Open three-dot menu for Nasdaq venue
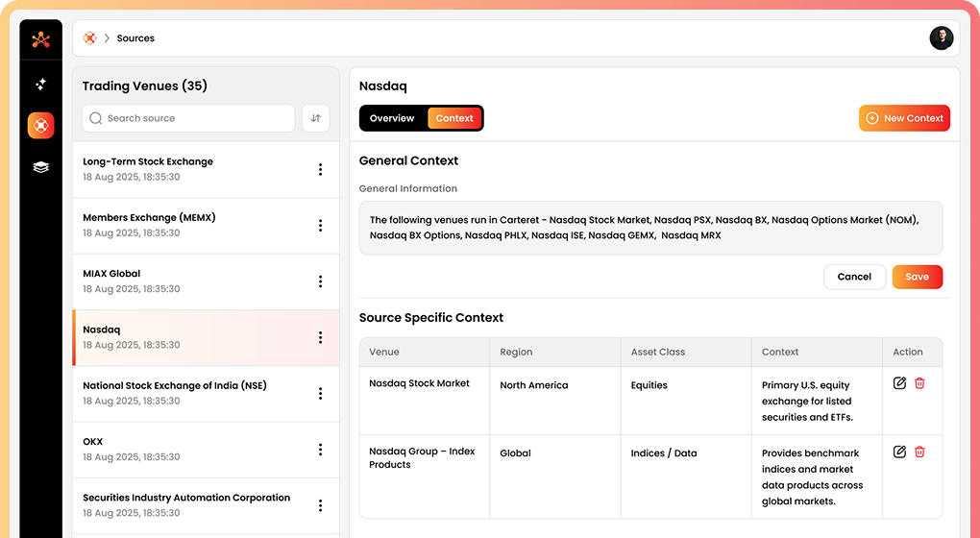 click(320, 337)
